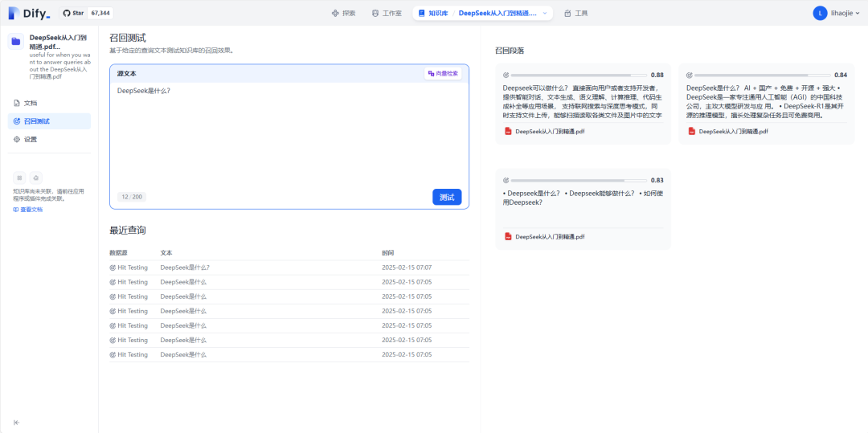Click the 时间 column header
Screen dimensions: 868x433
387,253
